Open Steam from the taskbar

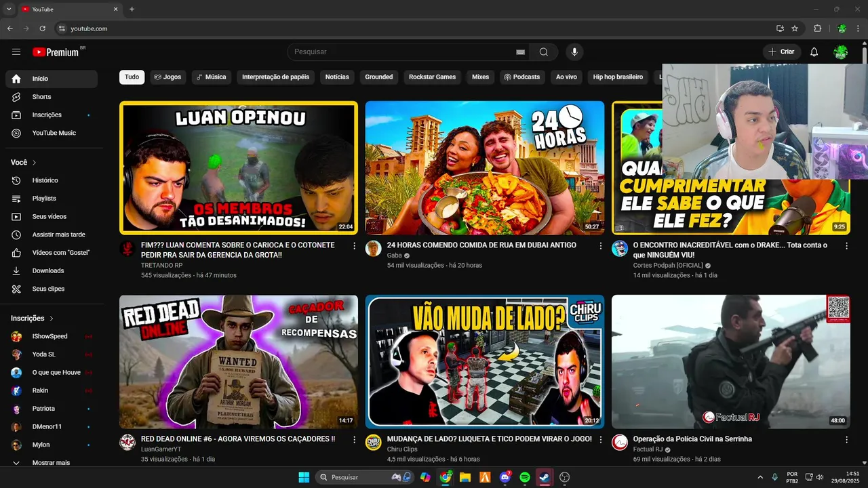(545, 477)
